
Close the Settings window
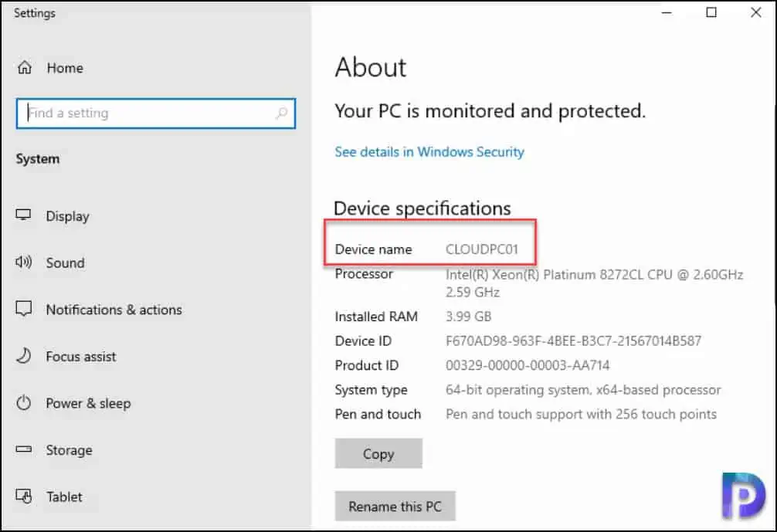(x=755, y=12)
